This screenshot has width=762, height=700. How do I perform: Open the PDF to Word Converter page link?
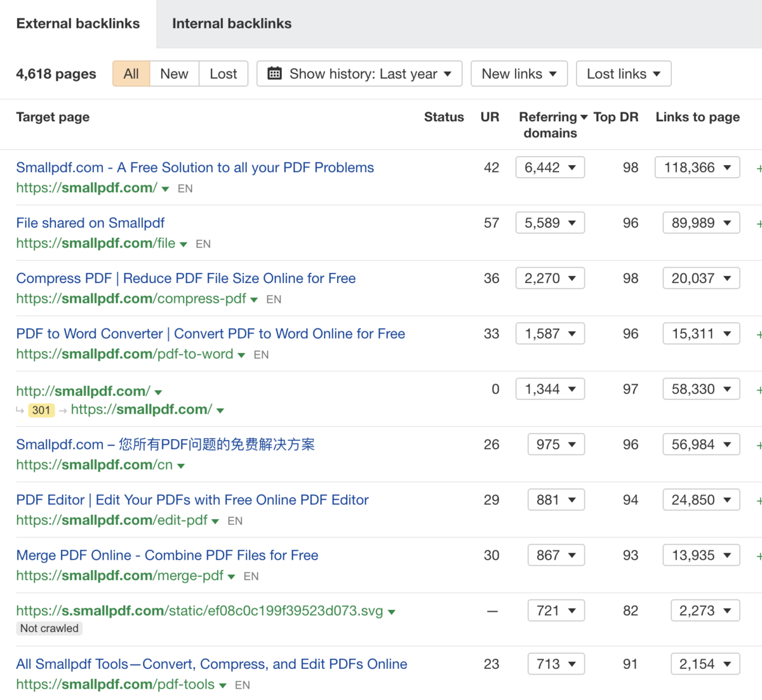tap(210, 334)
